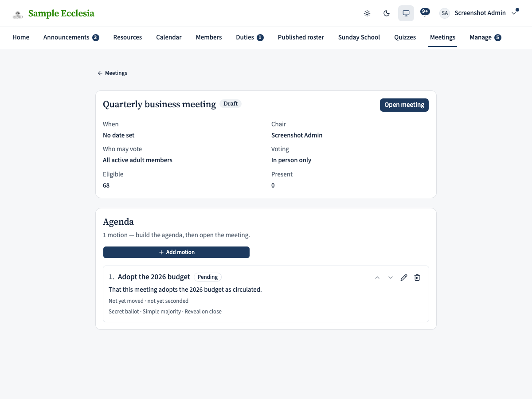Add a new motion to agenda
The width and height of the screenshot is (532, 399).
pos(176,252)
